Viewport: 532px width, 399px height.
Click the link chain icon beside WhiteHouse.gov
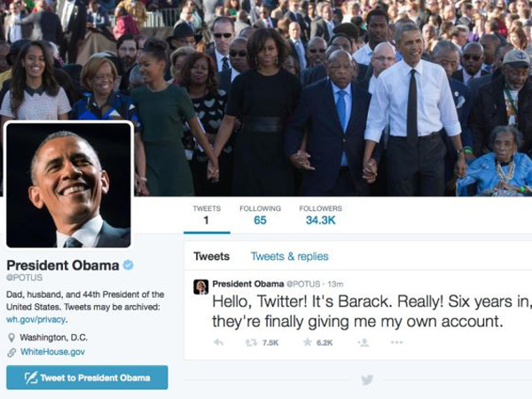pos(12,353)
